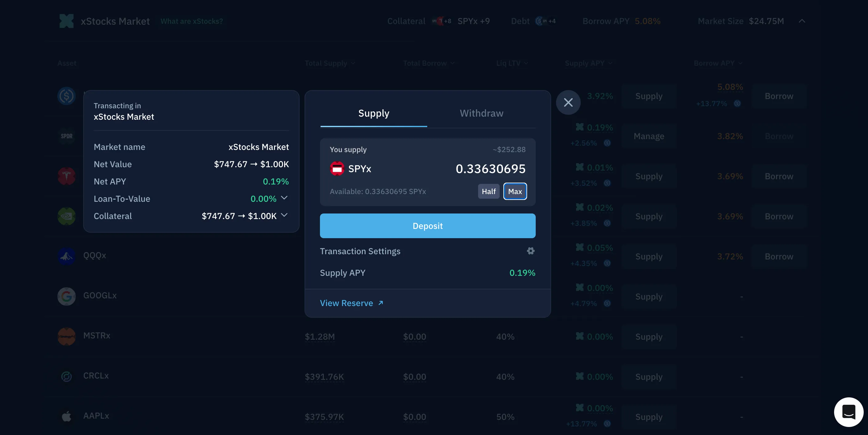Click the xStocks icon beside 0.19% supply APY in the table
Viewport: 868px width, 435px height.
pos(579,127)
